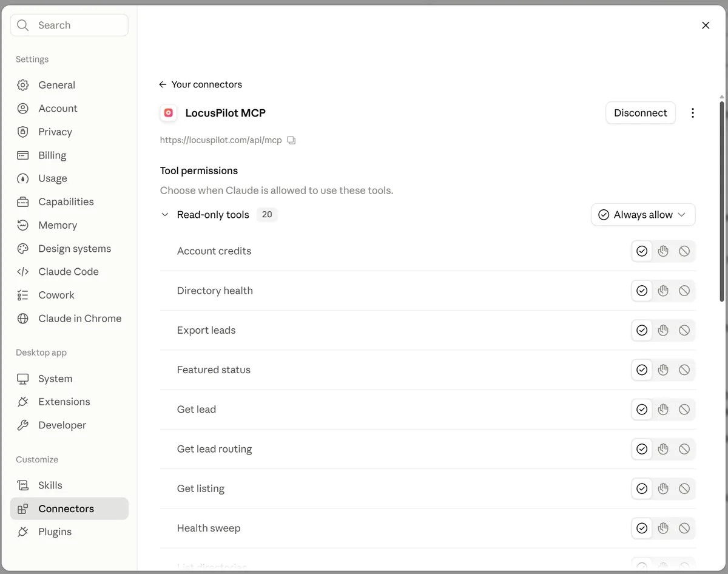Viewport: 728px width, 574px height.
Task: Open Account settings
Action: (x=69, y=109)
